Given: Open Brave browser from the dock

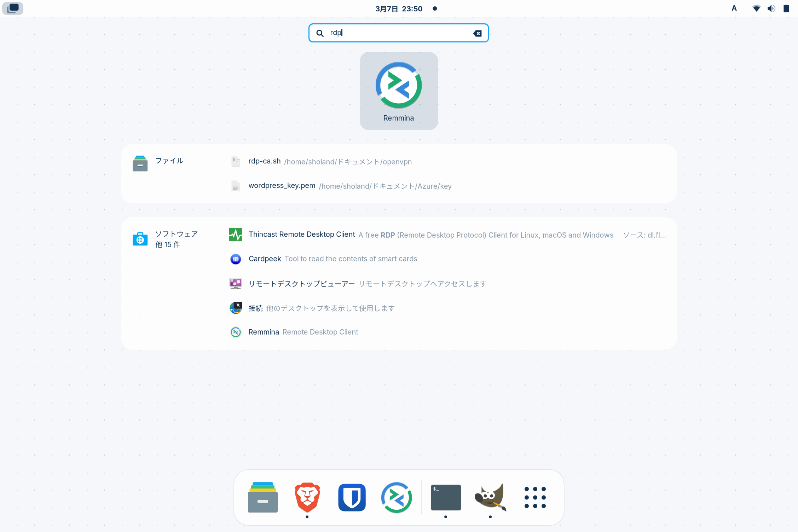Looking at the screenshot, I should [307, 497].
